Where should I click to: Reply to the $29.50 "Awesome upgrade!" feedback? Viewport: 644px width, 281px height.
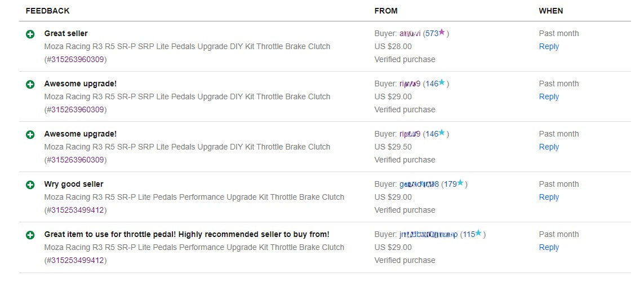[549, 147]
